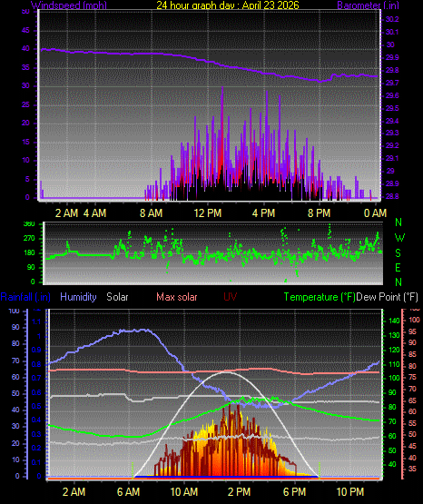Screen dimensions: 423x504
Task: Click the Humidity legend label
Action: tap(78, 297)
